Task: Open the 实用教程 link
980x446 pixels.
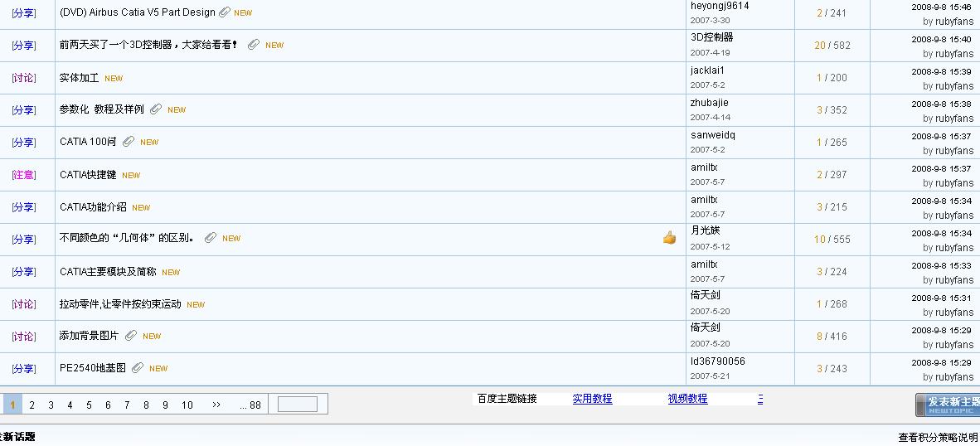Action: pos(593,399)
